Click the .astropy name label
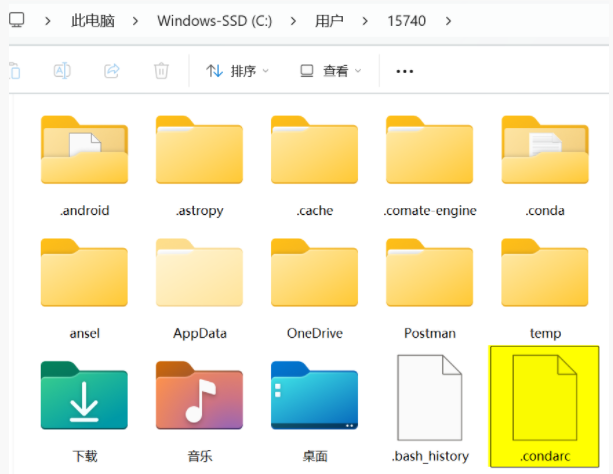Viewport: 613px width, 474px height. [199, 211]
